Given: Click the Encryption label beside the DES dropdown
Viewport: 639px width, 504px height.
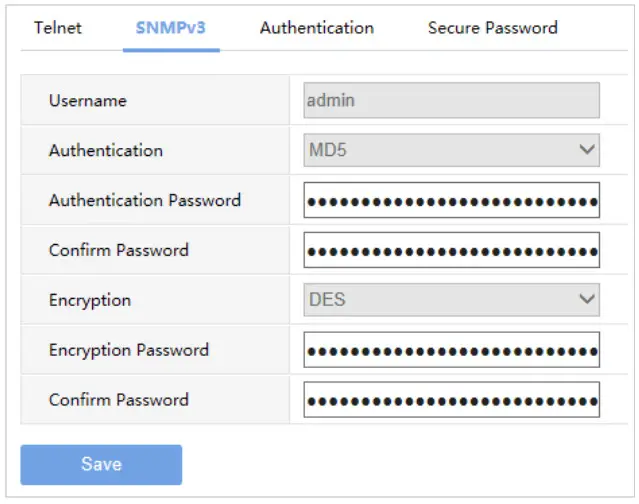Looking at the screenshot, I should 90,300.
